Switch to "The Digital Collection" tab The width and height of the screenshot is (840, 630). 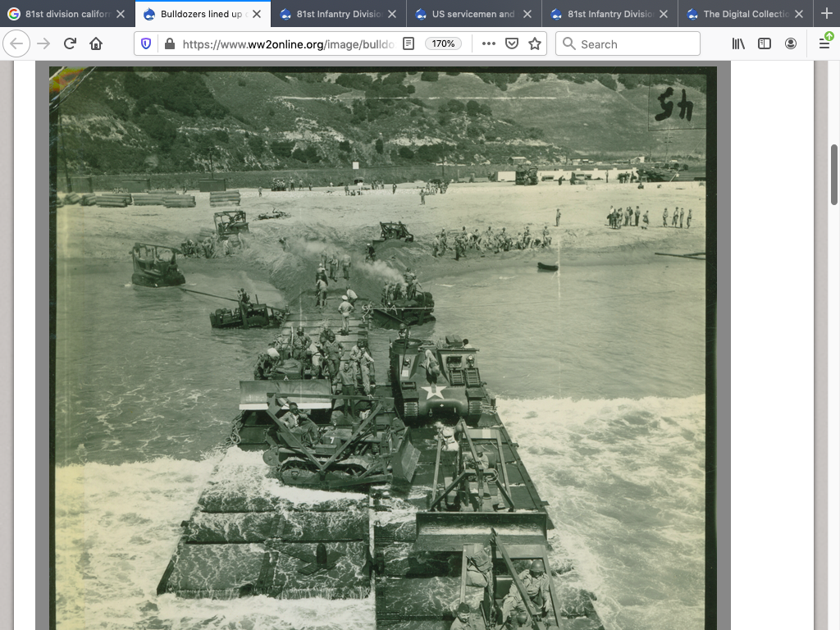pos(742,14)
